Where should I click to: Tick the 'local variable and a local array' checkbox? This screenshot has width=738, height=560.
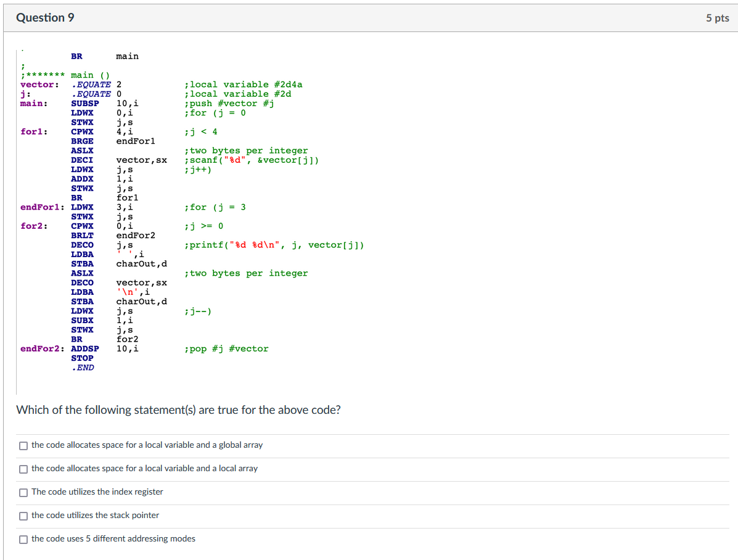click(x=23, y=469)
